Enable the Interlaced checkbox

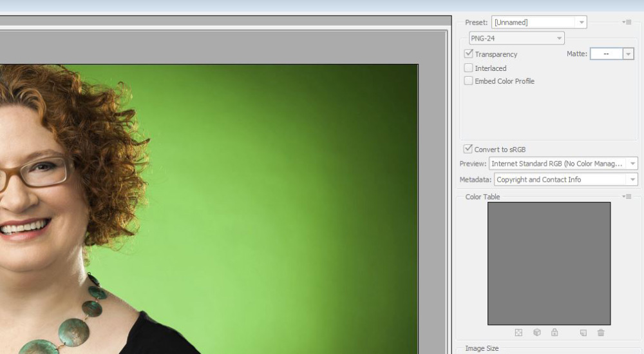click(x=468, y=68)
